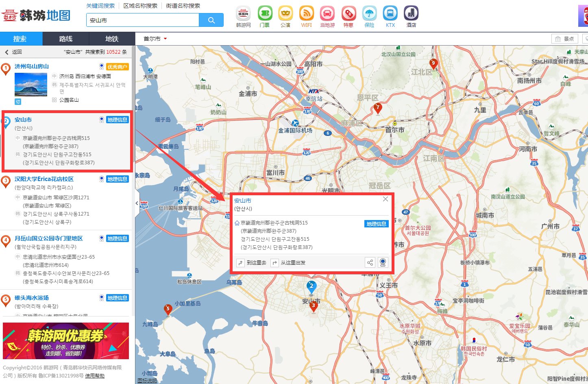Viewport: 588px width, 384px height.
Task: Click the search box containing 安山市
Action: (142, 20)
